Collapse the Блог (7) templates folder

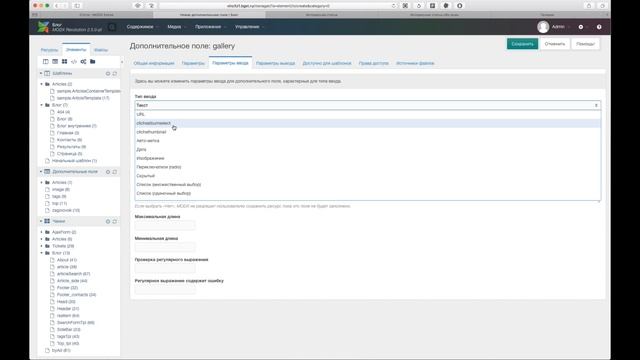[x=42, y=105]
